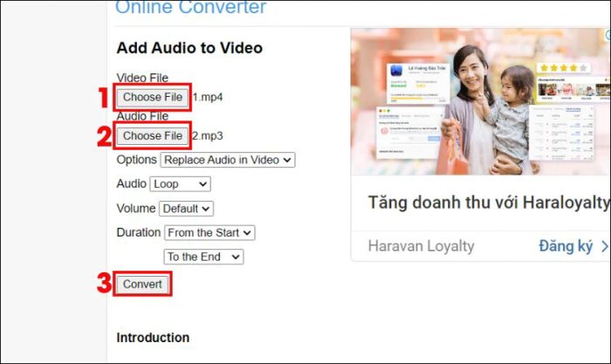
Task: Open the Options dropdown showing Replace Audio in Video
Action: click(x=228, y=160)
